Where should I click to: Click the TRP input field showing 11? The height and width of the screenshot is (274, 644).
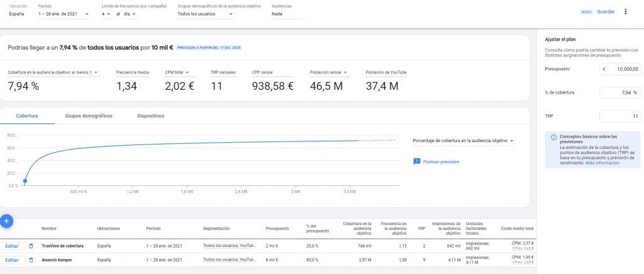click(620, 116)
